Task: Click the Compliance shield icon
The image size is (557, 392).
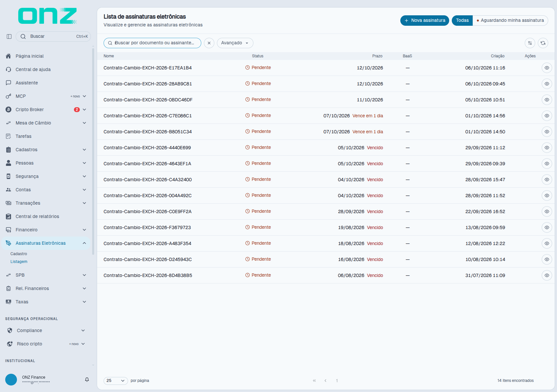Action: click(10, 330)
